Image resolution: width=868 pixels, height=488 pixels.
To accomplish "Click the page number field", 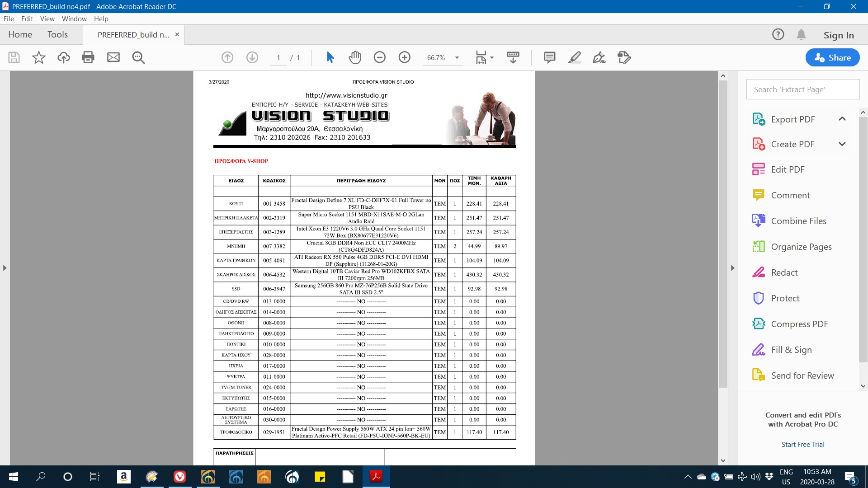I will pyautogui.click(x=278, y=58).
